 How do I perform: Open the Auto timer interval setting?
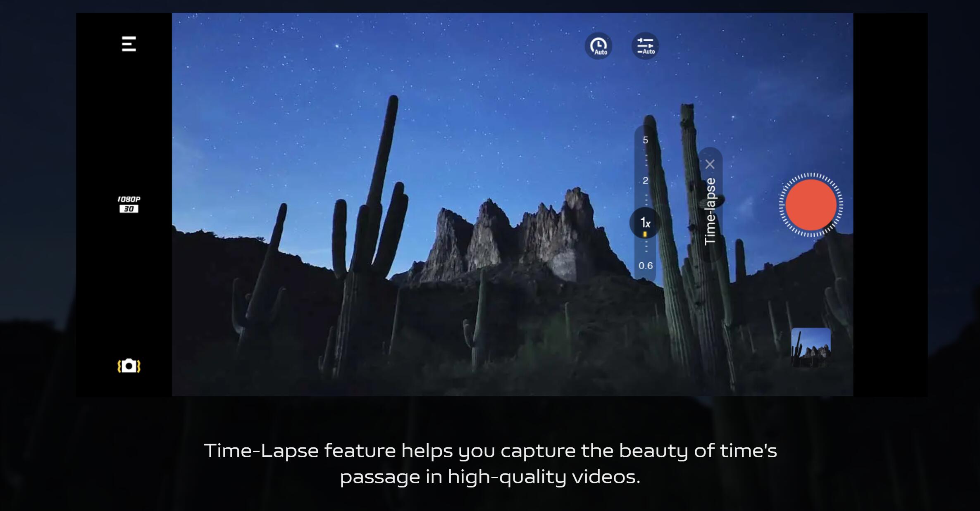pyautogui.click(x=598, y=46)
